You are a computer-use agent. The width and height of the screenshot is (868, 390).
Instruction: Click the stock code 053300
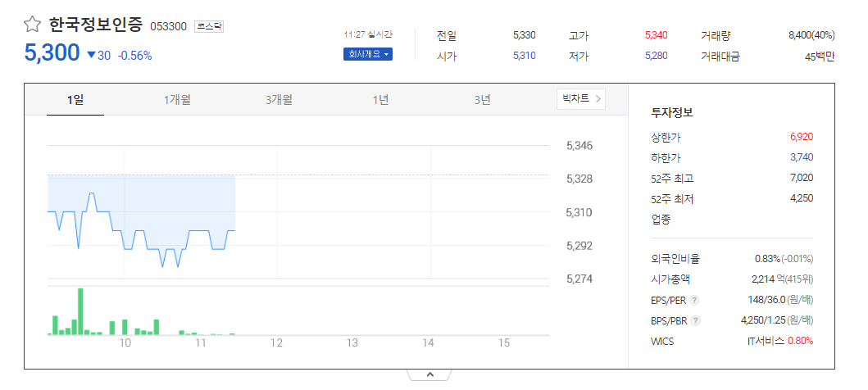point(169,26)
